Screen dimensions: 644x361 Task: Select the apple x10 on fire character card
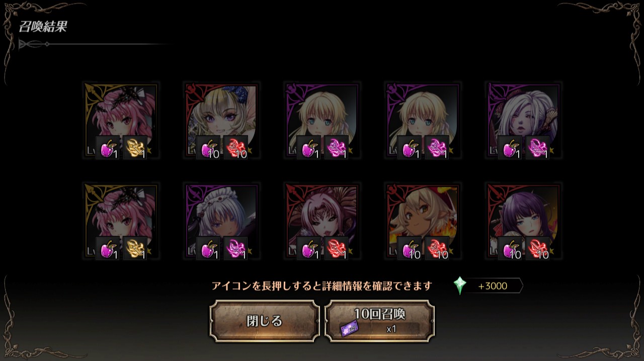410,249
